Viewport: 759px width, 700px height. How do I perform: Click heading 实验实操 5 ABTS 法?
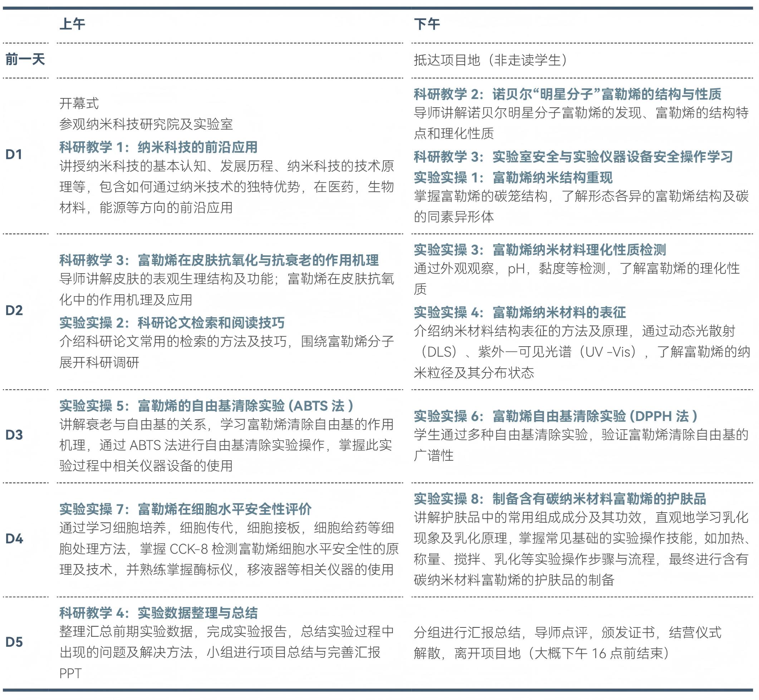206,406
